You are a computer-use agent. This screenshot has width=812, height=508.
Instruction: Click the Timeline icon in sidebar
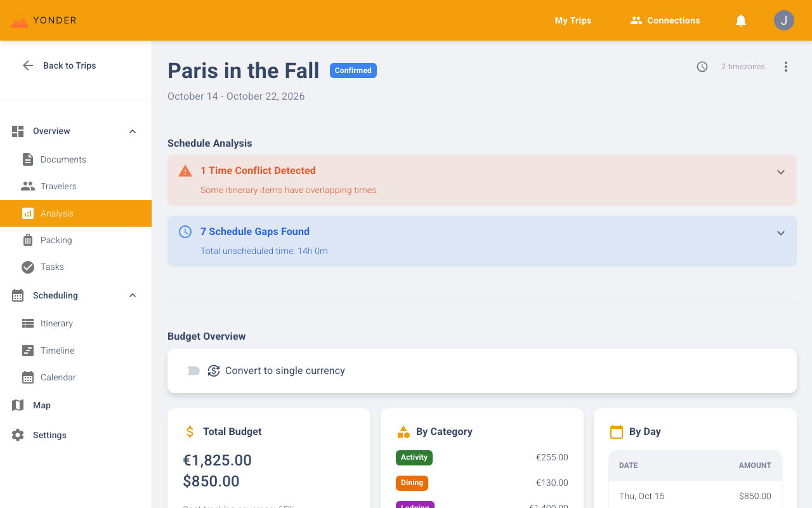pos(28,350)
